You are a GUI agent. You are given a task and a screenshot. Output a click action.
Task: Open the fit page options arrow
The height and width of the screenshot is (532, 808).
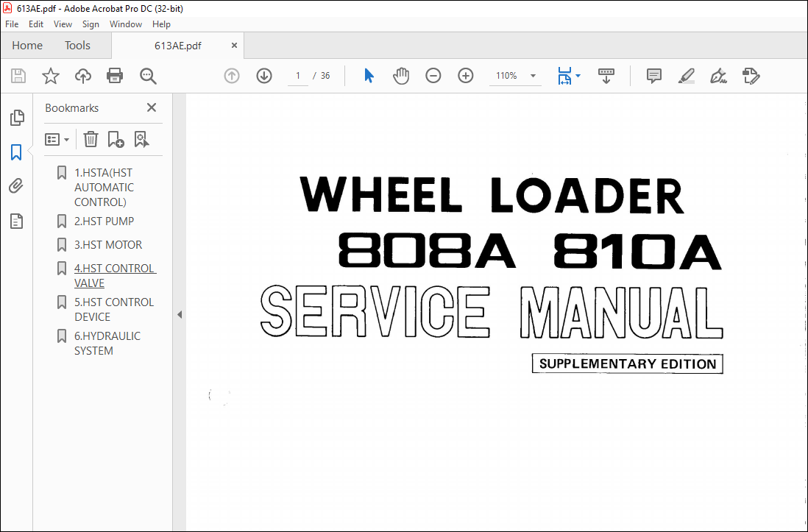[578, 76]
